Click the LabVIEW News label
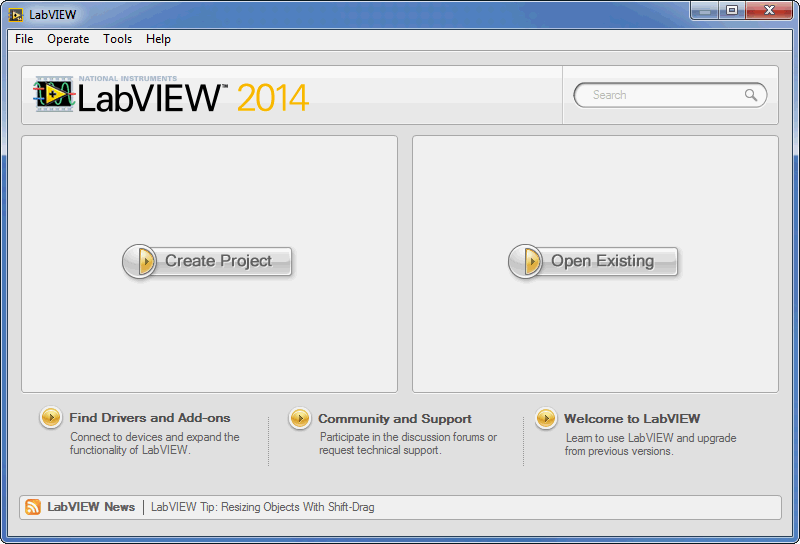The height and width of the screenshot is (544, 800). [x=91, y=507]
